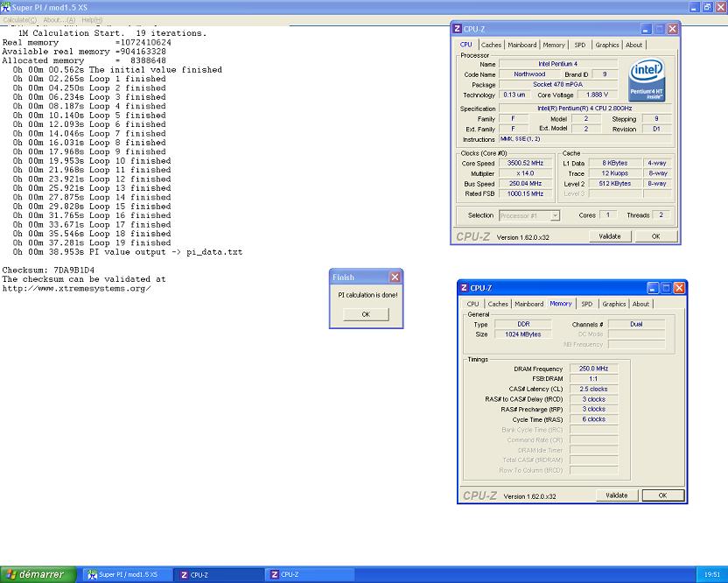The height and width of the screenshot is (583, 728).
Task: Click the Rated FSB value 1000.15 MHz
Action: tap(525, 193)
